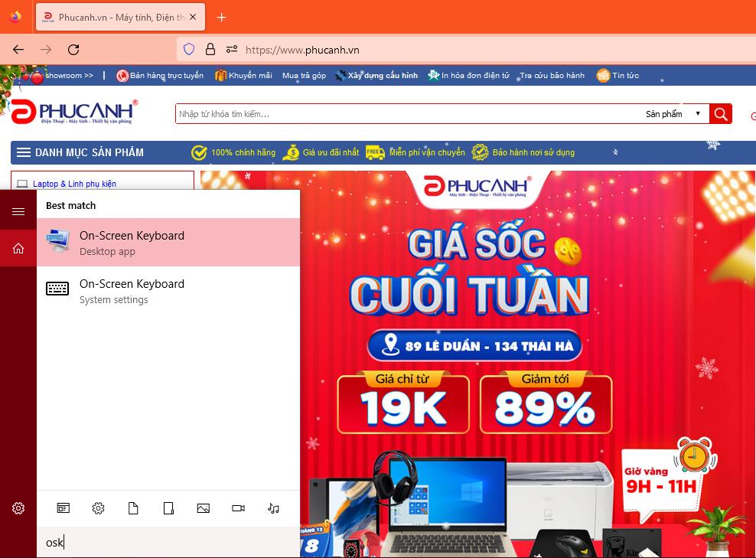Open Tra cứu bảo hành link
This screenshot has height=558, width=756.
pos(552,75)
